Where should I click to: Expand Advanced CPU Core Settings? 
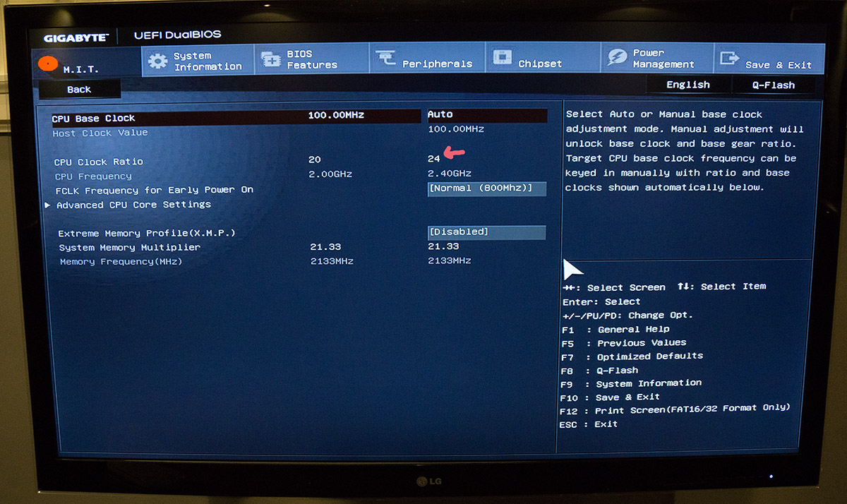pyautogui.click(x=133, y=205)
